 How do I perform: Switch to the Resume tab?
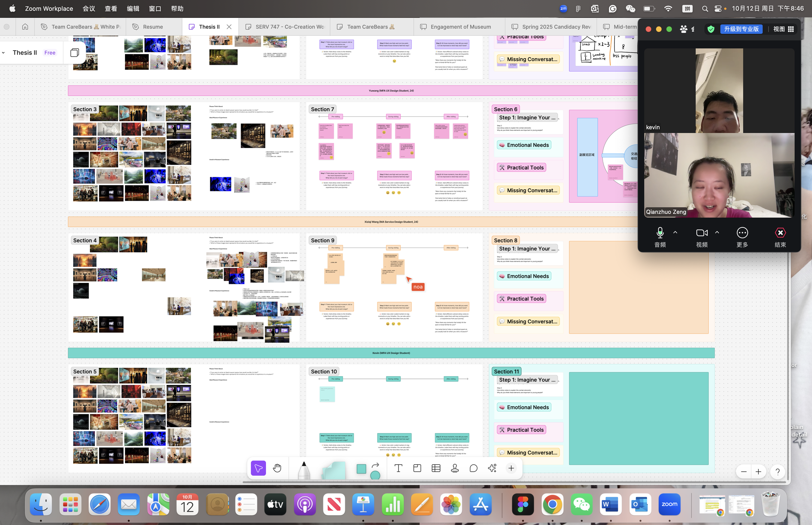tap(153, 27)
